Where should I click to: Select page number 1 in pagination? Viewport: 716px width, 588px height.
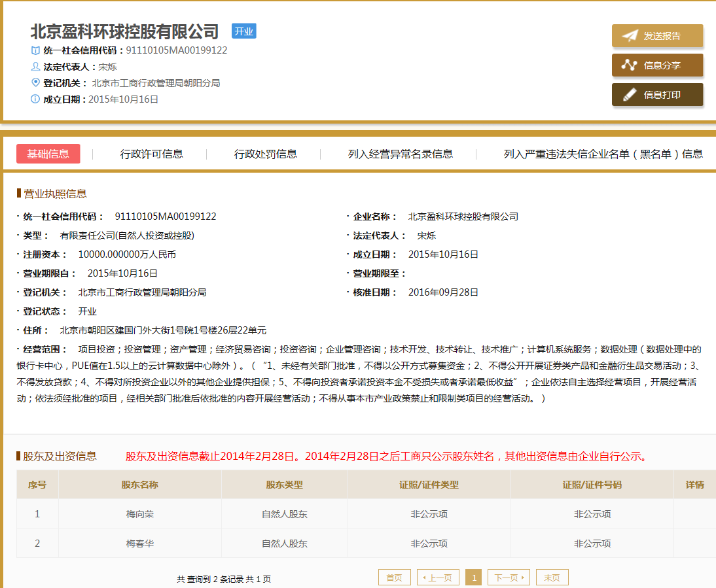[x=474, y=577]
